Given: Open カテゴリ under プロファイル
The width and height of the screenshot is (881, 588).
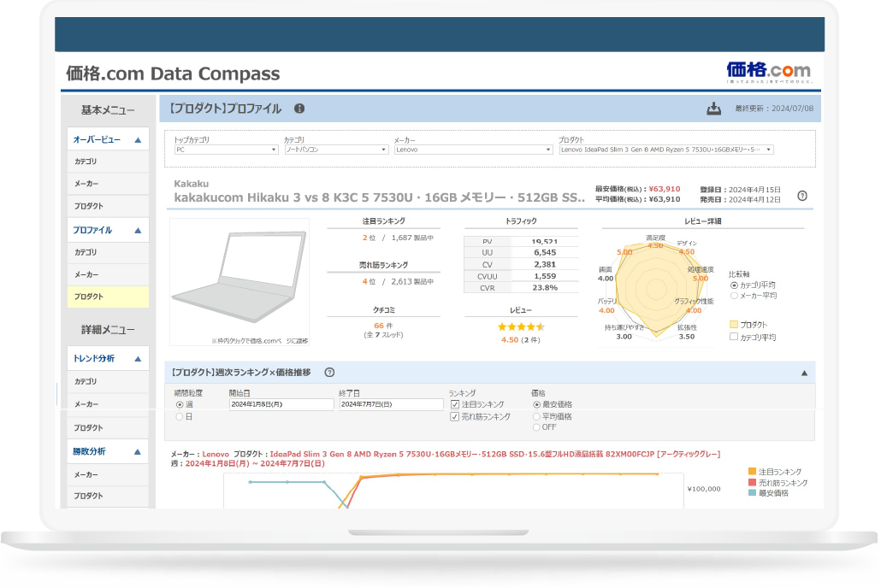Looking at the screenshot, I should click(x=108, y=253).
